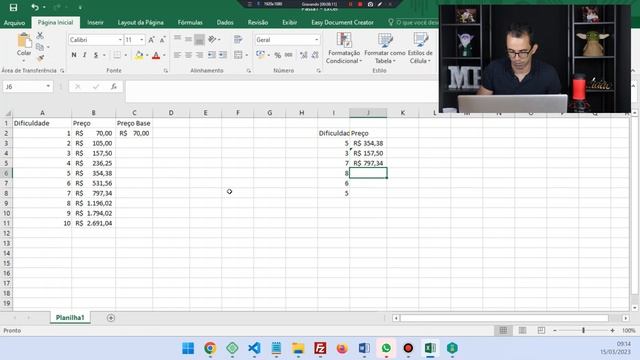Click the red font color A swatch

pos(156,55)
